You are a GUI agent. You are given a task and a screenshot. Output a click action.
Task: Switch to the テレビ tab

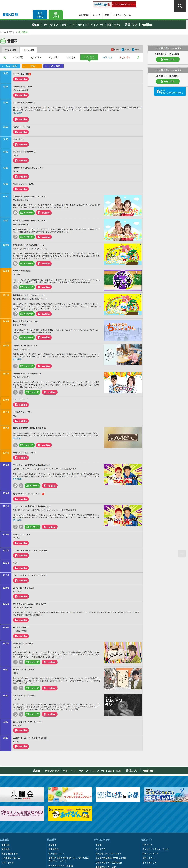[x=40, y=14]
